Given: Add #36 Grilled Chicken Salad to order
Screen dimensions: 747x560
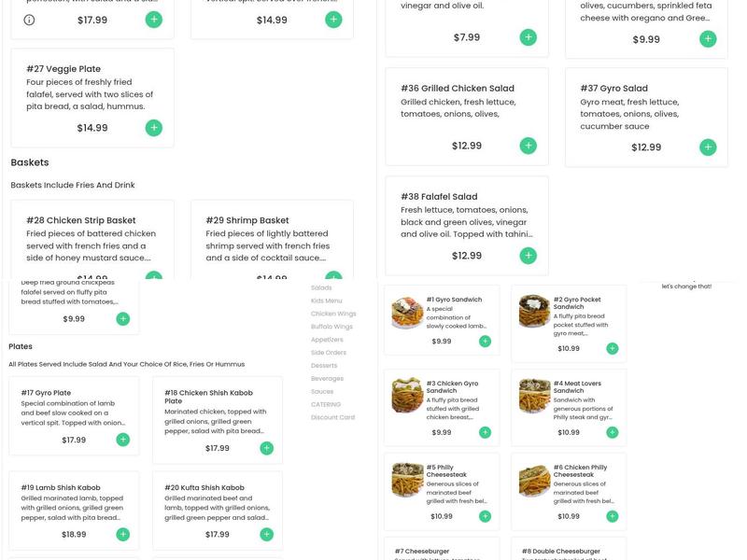Looking at the screenshot, I should click(528, 146).
